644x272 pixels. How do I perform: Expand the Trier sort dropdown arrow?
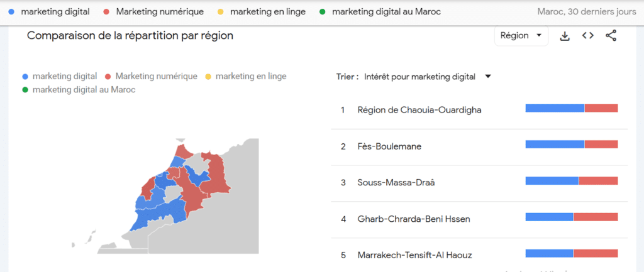[488, 76]
